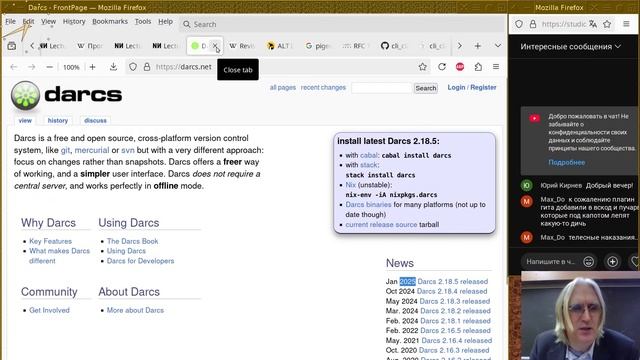Reload the current page
The height and width of the screenshot is (360, 640).
442,67
